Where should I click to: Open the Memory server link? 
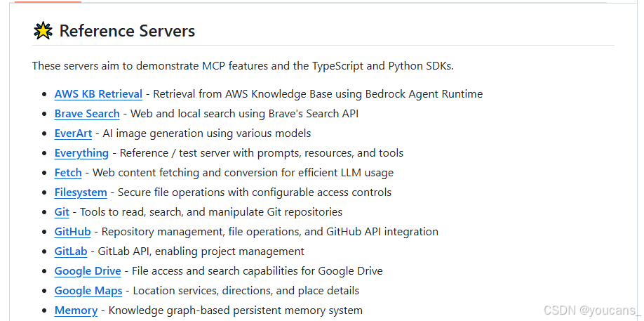(x=76, y=310)
